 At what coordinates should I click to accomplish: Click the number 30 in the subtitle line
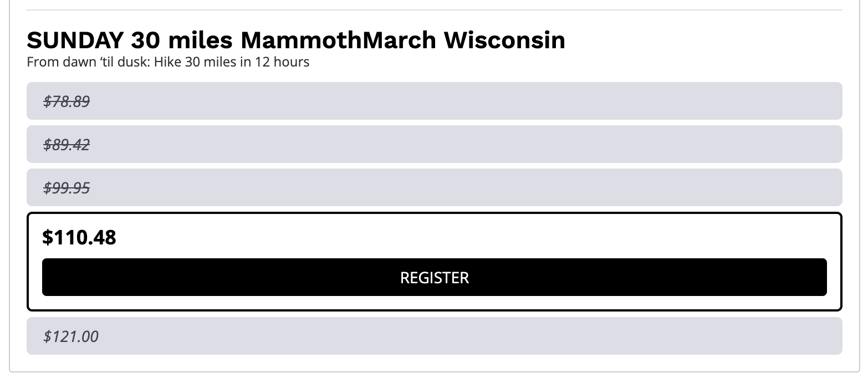pos(192,62)
